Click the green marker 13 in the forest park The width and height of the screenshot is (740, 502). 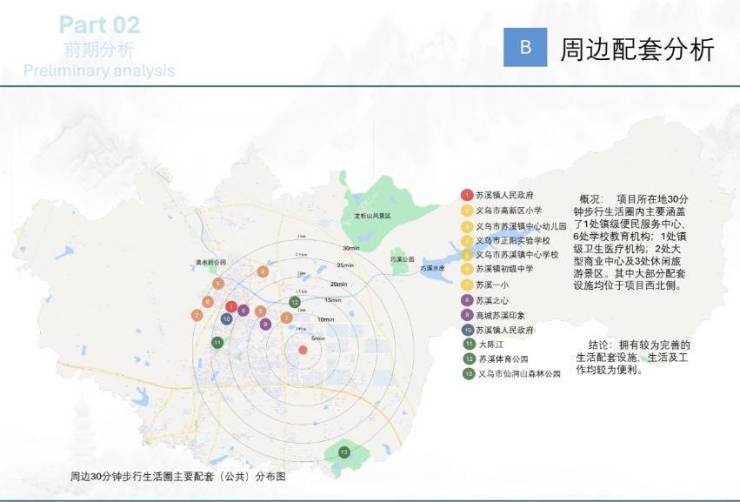(x=344, y=452)
